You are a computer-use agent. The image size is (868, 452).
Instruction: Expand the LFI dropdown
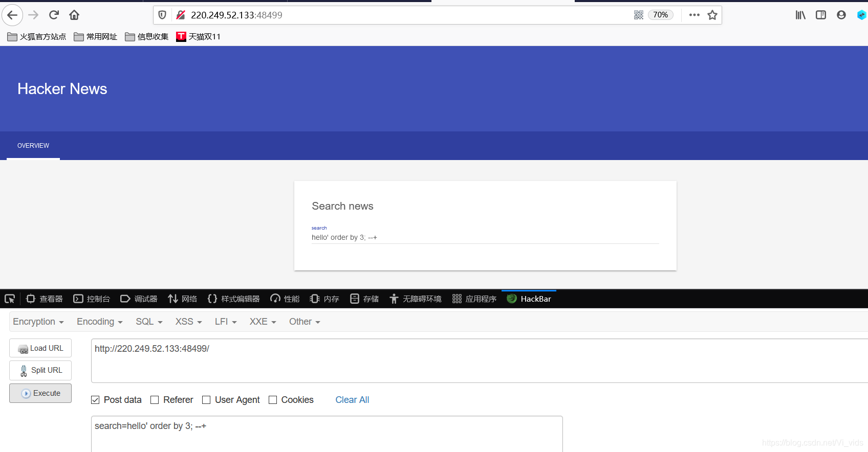[x=226, y=322]
